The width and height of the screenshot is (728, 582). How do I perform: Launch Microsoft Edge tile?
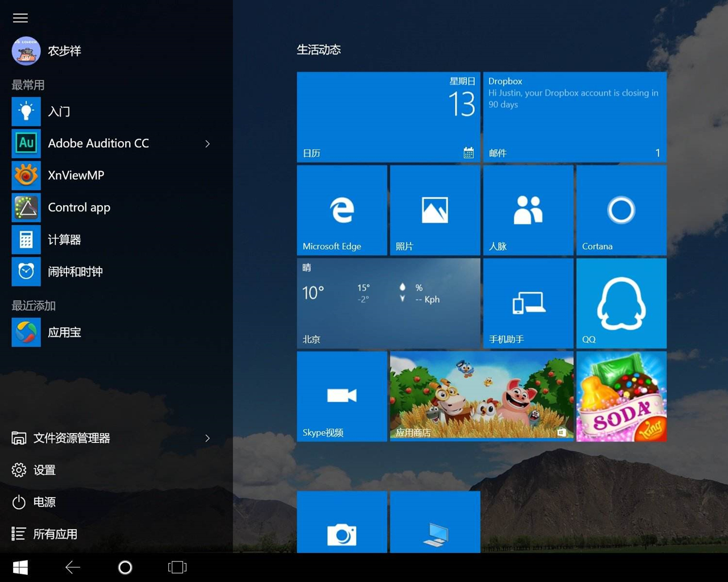[342, 210]
